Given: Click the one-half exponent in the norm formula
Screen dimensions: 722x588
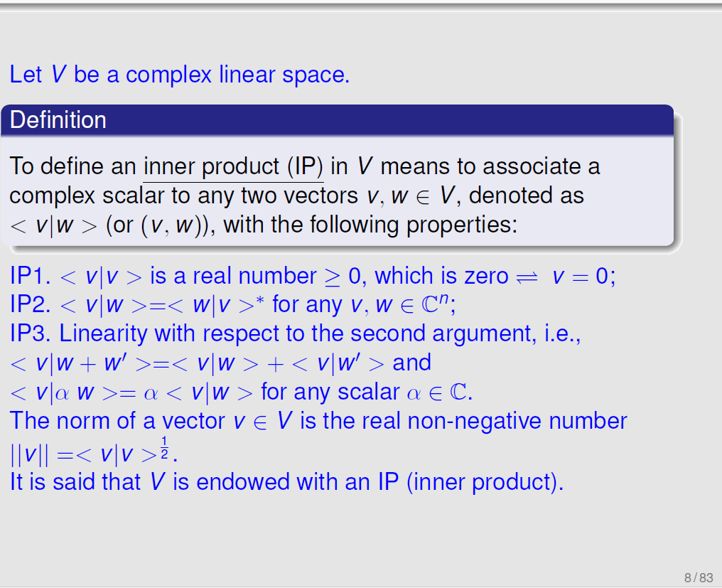Looking at the screenshot, I should click(164, 449).
